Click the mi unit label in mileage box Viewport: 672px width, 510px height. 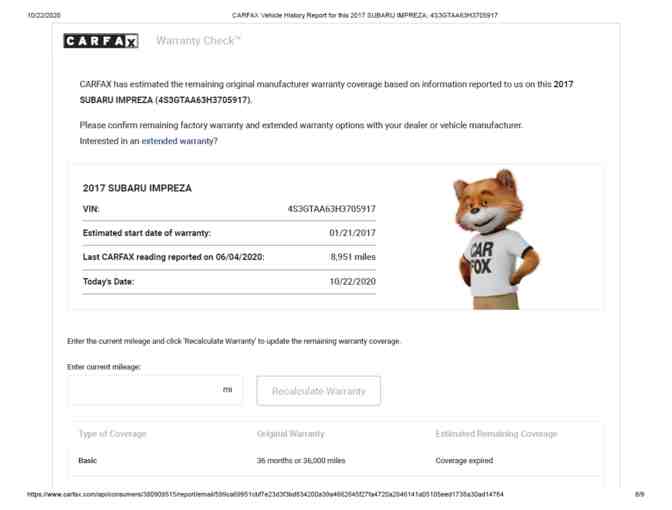[x=228, y=389]
